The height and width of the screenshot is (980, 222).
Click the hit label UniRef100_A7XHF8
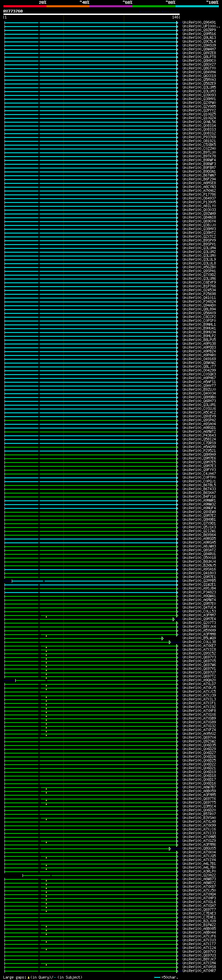pyautogui.click(x=199, y=711)
